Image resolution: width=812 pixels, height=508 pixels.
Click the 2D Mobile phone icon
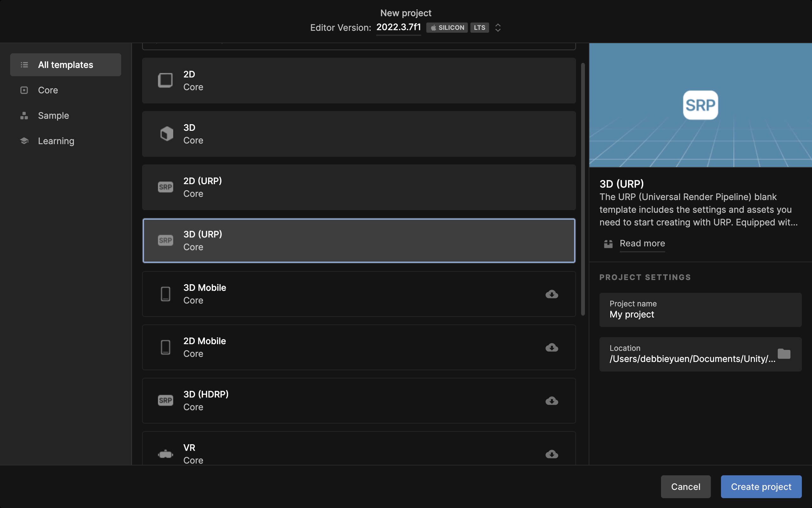[166, 347]
